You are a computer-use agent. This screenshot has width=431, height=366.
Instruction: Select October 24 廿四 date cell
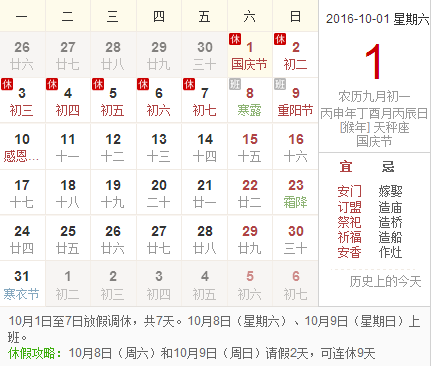click(x=22, y=238)
